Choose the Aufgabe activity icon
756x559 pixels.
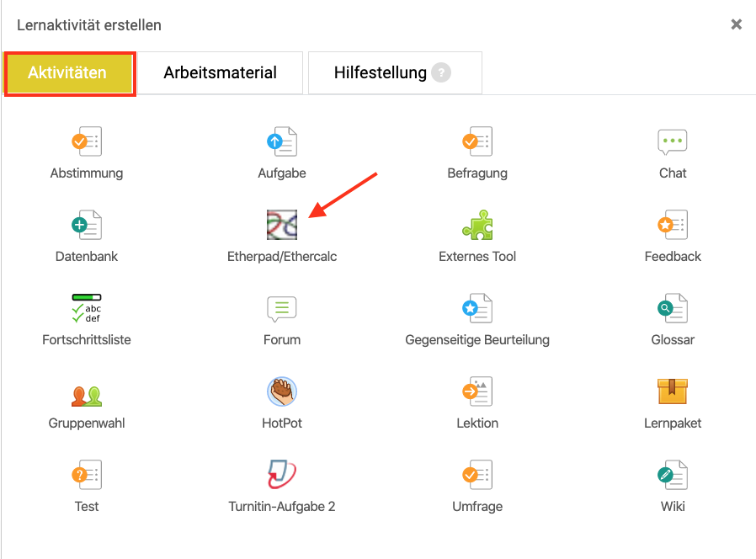click(x=281, y=142)
